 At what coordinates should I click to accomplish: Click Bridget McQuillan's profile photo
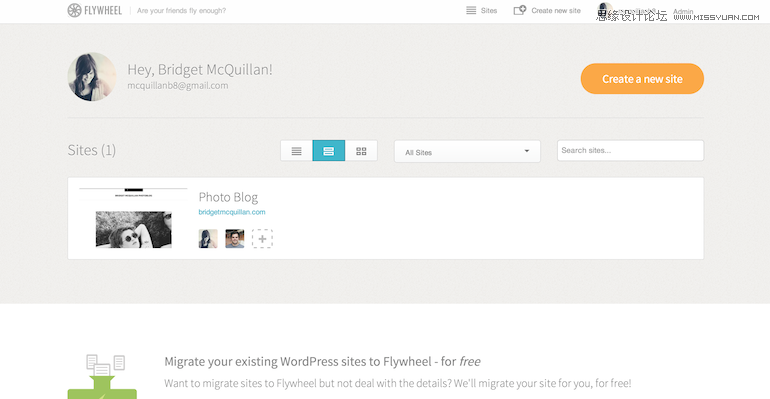[92, 77]
